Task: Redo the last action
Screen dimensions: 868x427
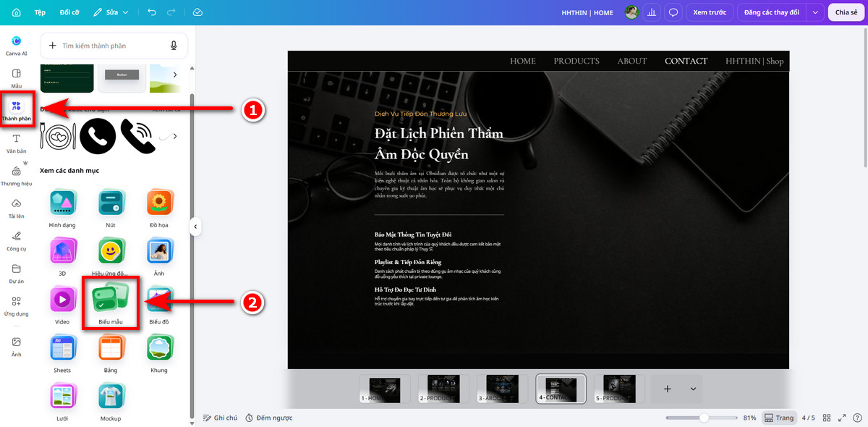Action: coord(171,12)
